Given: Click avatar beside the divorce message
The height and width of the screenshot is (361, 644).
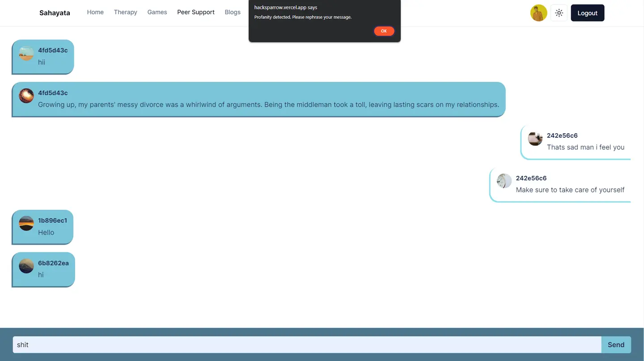Looking at the screenshot, I should 26,96.
